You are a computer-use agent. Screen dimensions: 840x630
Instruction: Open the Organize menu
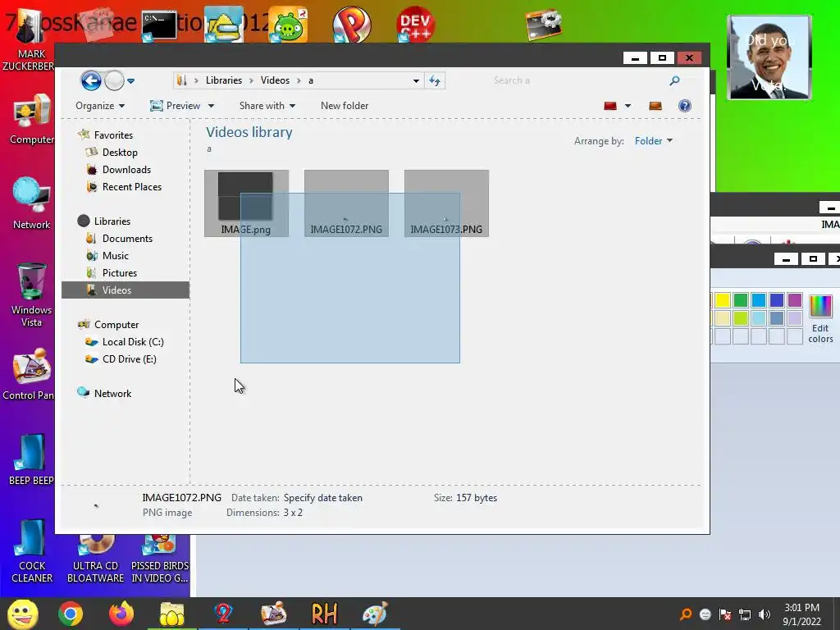coord(99,106)
